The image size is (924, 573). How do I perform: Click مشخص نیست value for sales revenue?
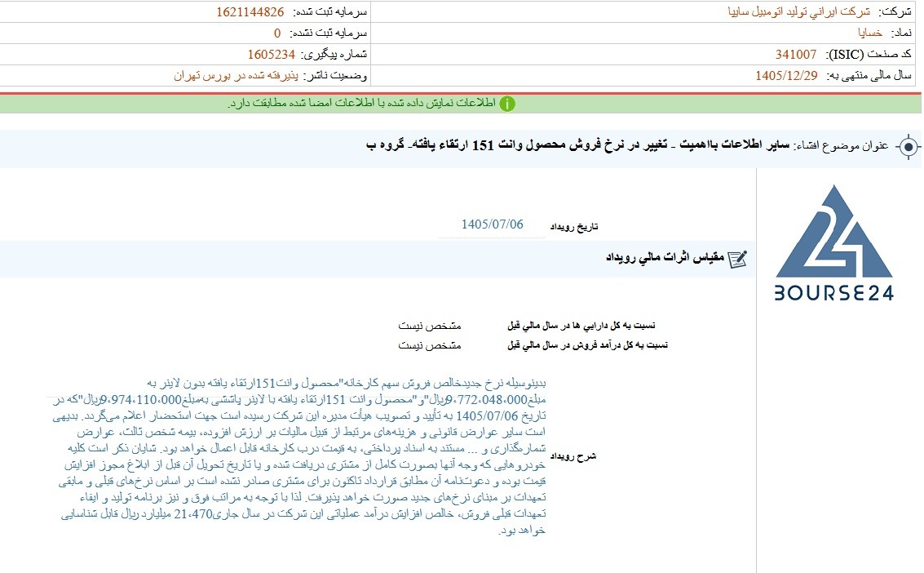point(429,344)
